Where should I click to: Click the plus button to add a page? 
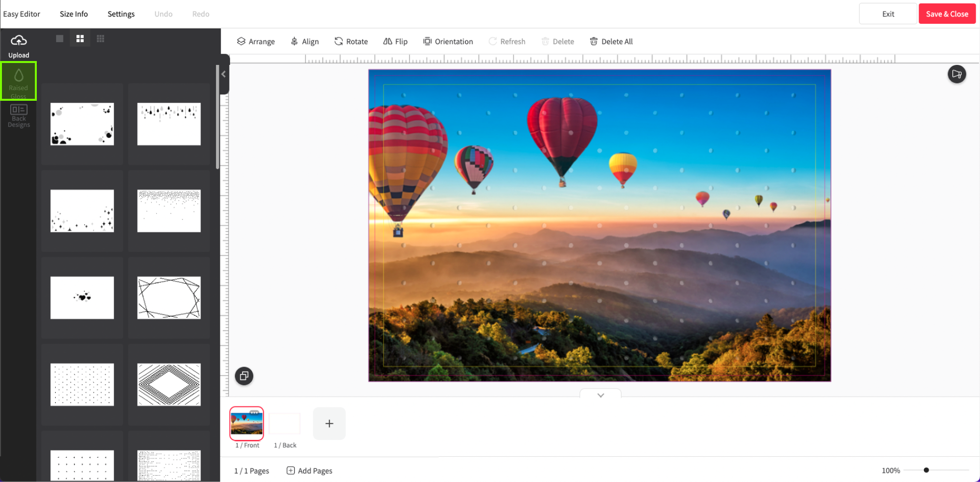pyautogui.click(x=329, y=423)
